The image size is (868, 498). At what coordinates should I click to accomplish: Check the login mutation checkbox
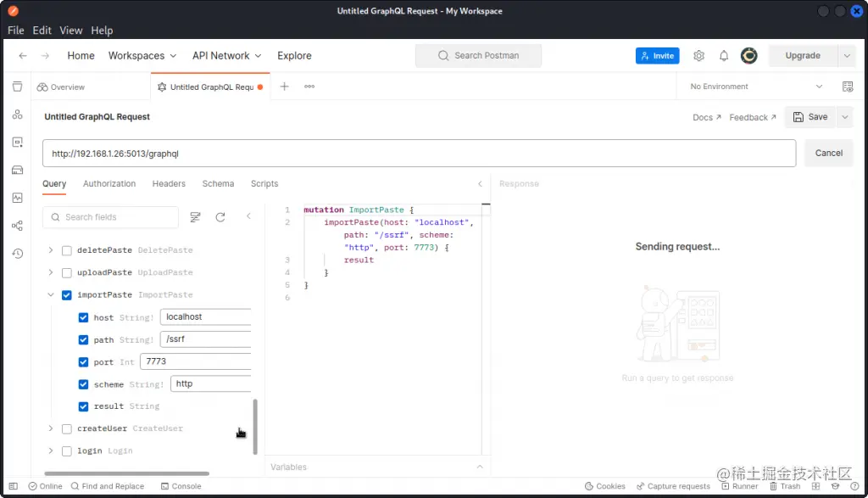coord(66,450)
